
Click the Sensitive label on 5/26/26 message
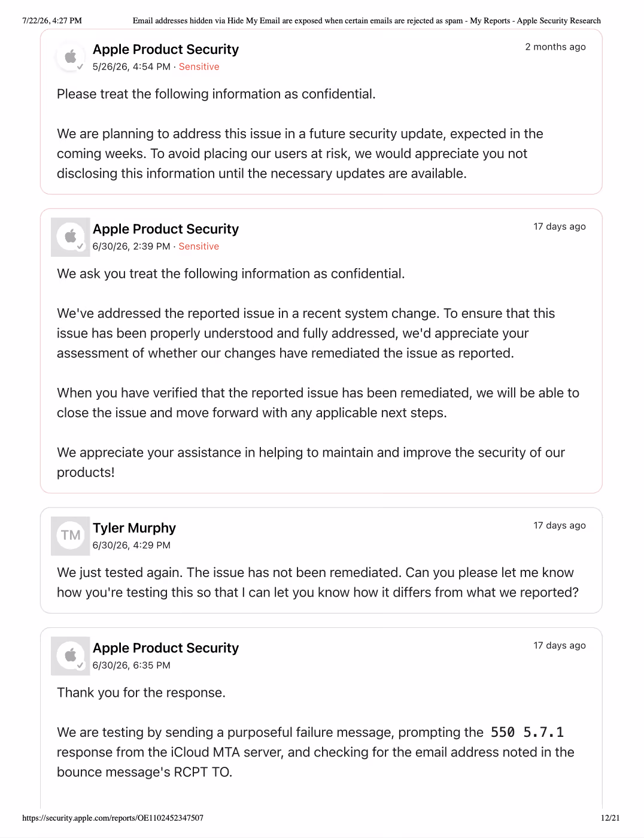click(199, 67)
